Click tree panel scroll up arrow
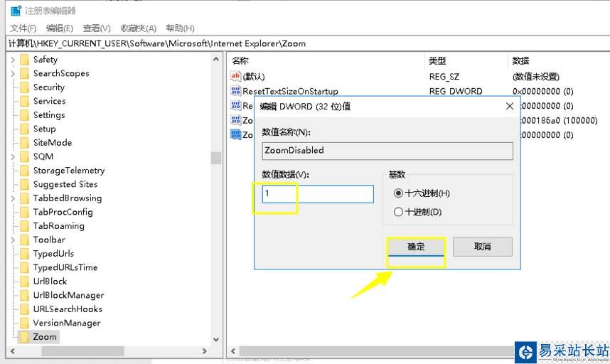 tap(216, 60)
